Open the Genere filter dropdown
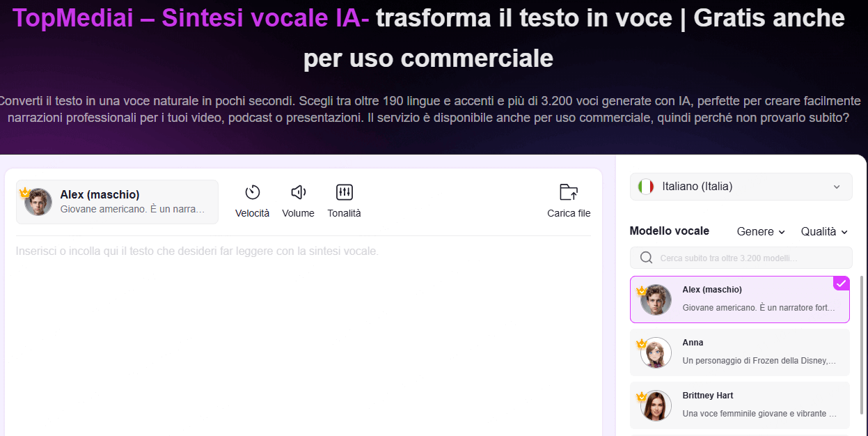Screen dimensions: 868x436 point(761,232)
